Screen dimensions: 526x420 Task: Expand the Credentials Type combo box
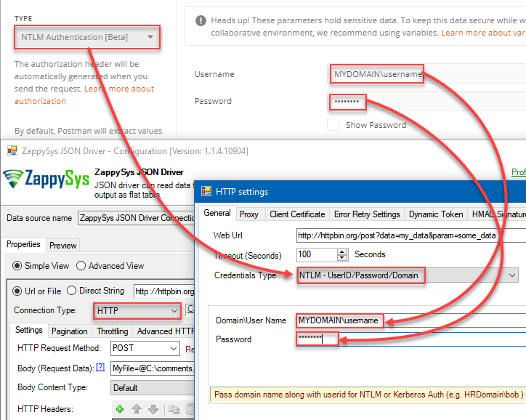point(512,275)
